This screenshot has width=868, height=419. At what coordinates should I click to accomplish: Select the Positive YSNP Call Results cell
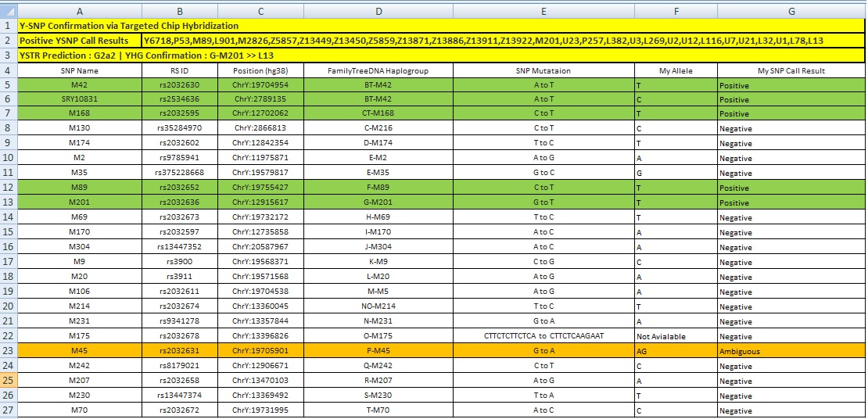click(x=80, y=41)
